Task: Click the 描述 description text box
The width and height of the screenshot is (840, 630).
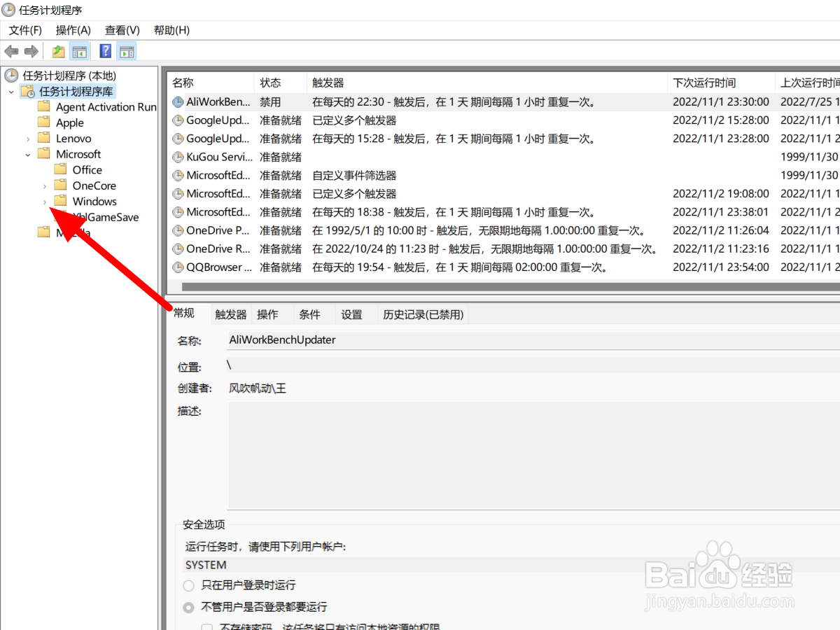Action: click(x=533, y=455)
